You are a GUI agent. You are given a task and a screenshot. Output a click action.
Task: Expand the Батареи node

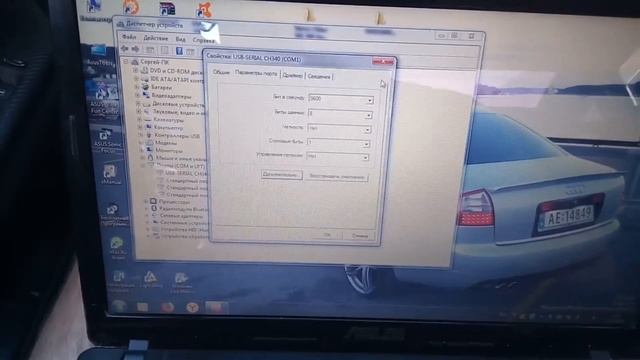tap(138, 87)
